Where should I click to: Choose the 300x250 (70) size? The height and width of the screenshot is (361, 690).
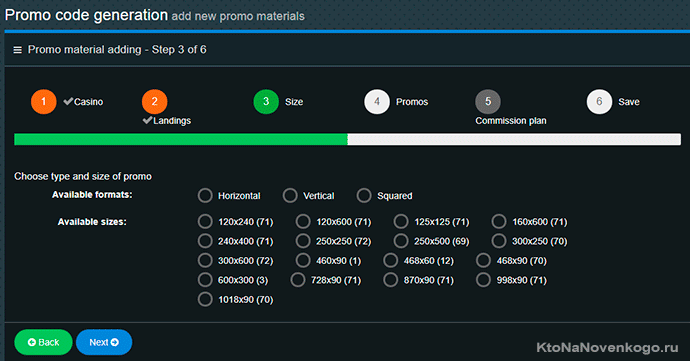click(x=499, y=241)
